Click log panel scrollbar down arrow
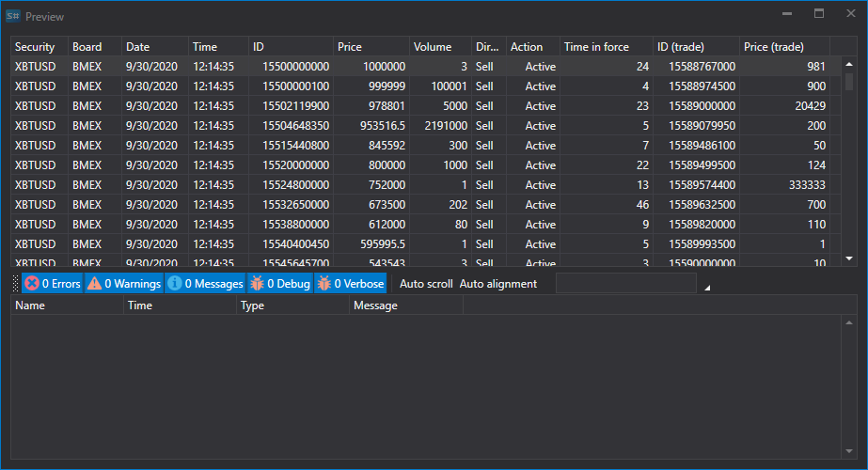This screenshot has width=868, height=470. [849, 451]
